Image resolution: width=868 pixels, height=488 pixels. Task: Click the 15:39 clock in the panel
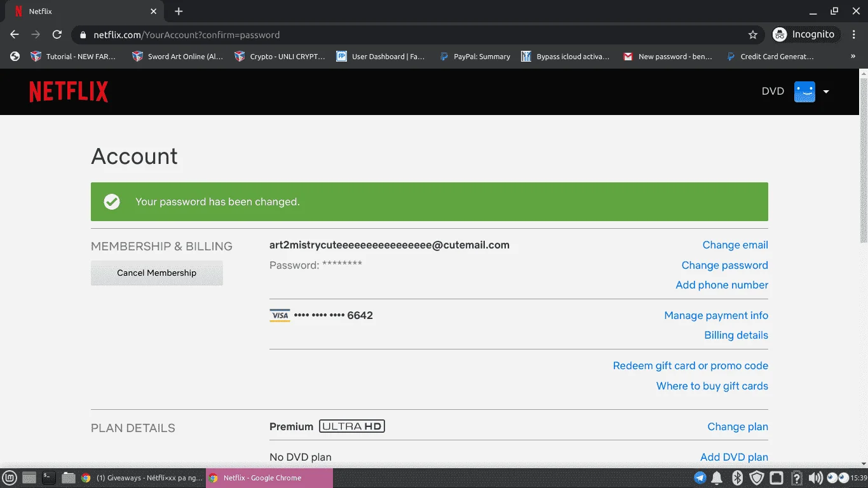[x=859, y=478]
